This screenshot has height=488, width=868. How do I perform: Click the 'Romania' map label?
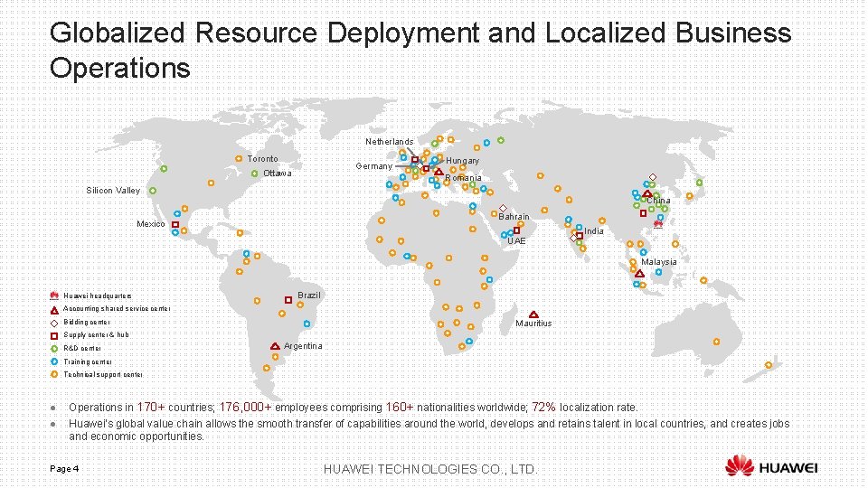(463, 178)
